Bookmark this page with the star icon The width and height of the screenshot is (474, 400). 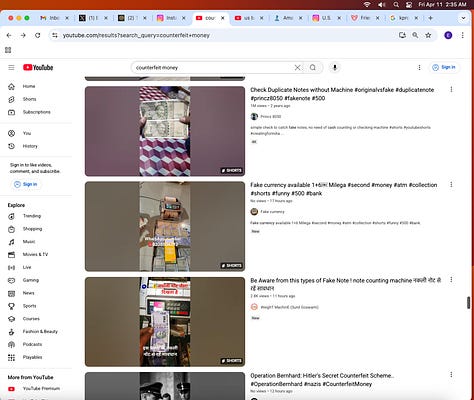[428, 35]
